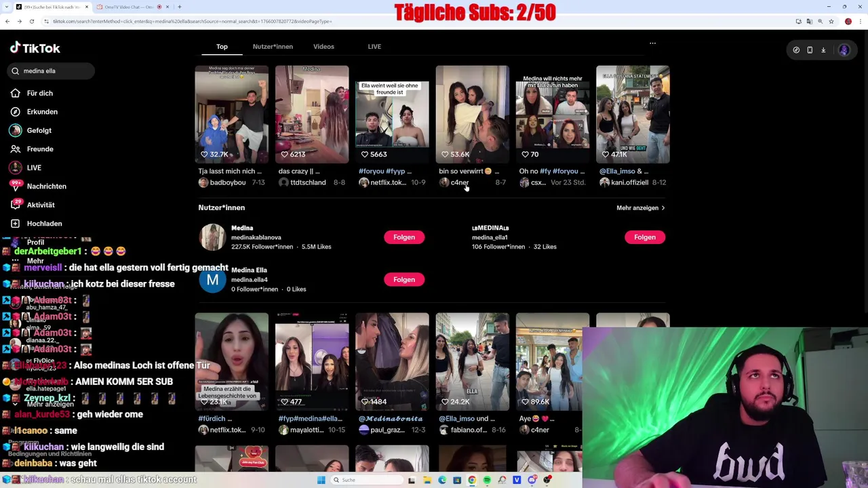This screenshot has height=488, width=868.
Task: Open Discord from the taskbar
Action: coord(532,480)
